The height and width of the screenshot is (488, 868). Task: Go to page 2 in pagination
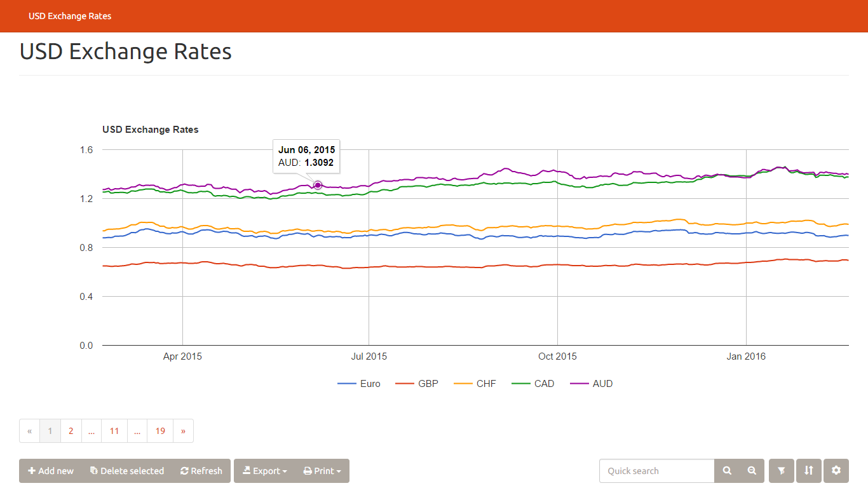tap(71, 431)
